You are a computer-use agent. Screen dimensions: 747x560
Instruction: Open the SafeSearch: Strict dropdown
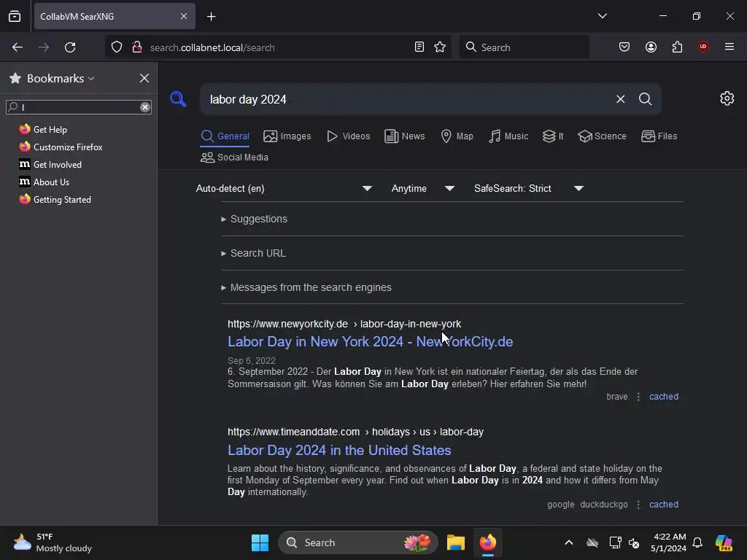click(529, 189)
